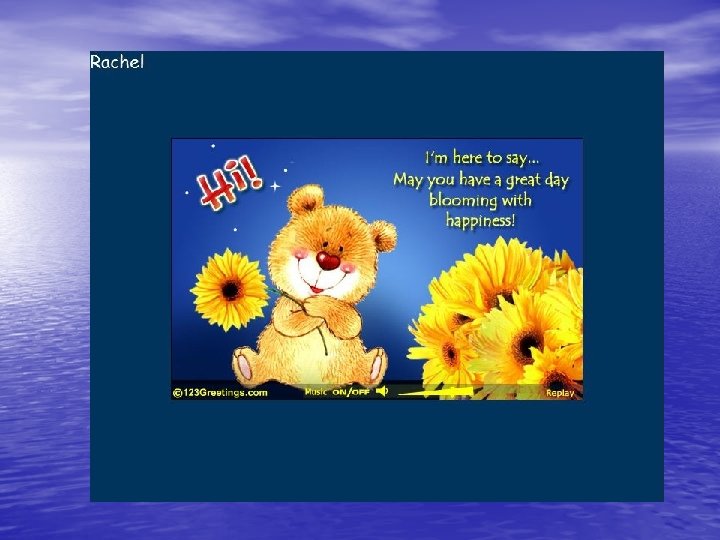Click the greeting card with the teddy bear
Image resolution: width=720 pixels, height=540 pixels.
pos(377,269)
